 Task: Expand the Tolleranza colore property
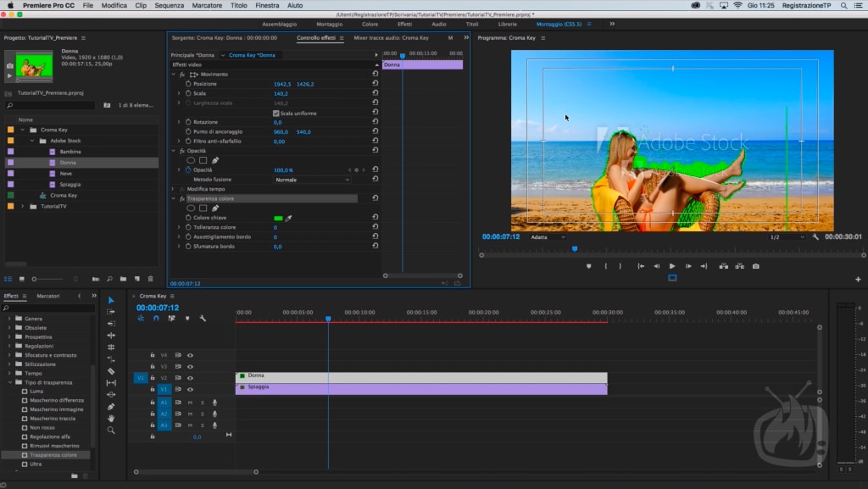[x=179, y=227]
